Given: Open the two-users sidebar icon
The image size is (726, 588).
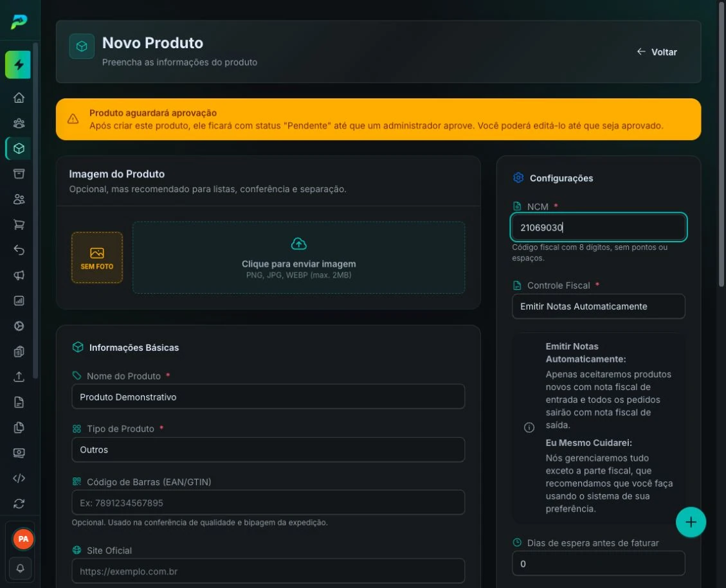Looking at the screenshot, I should tap(19, 199).
